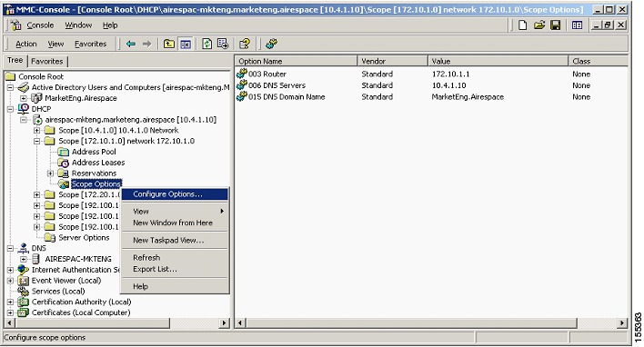
Task: Click the 006 DNS Servers option icon
Action: 242,84
